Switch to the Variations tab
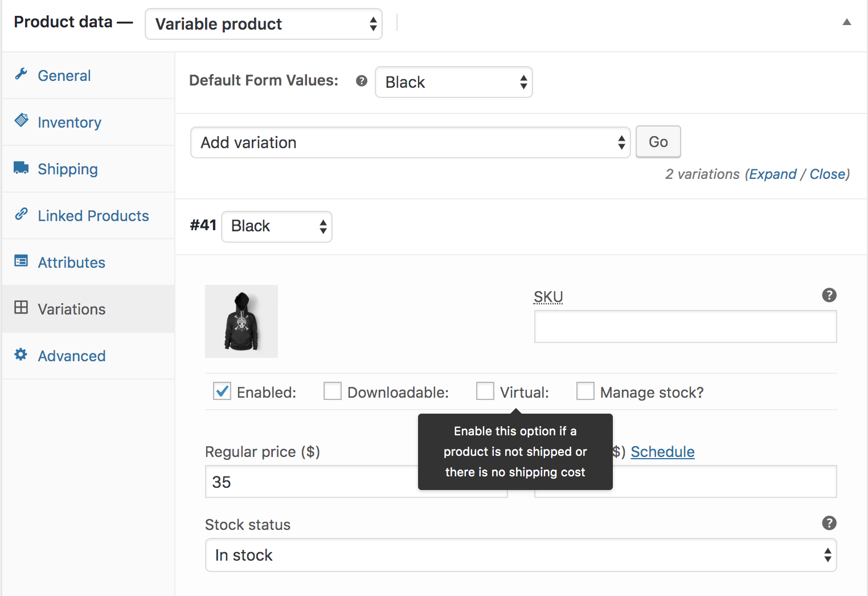Viewport: 868px width, 596px height. click(72, 309)
